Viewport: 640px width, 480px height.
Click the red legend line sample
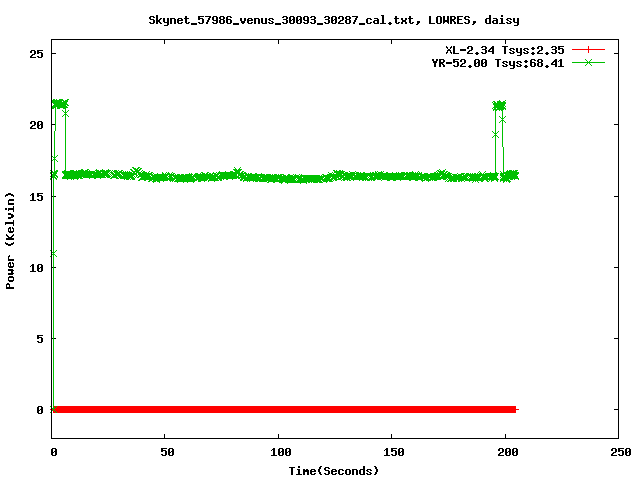(588, 50)
